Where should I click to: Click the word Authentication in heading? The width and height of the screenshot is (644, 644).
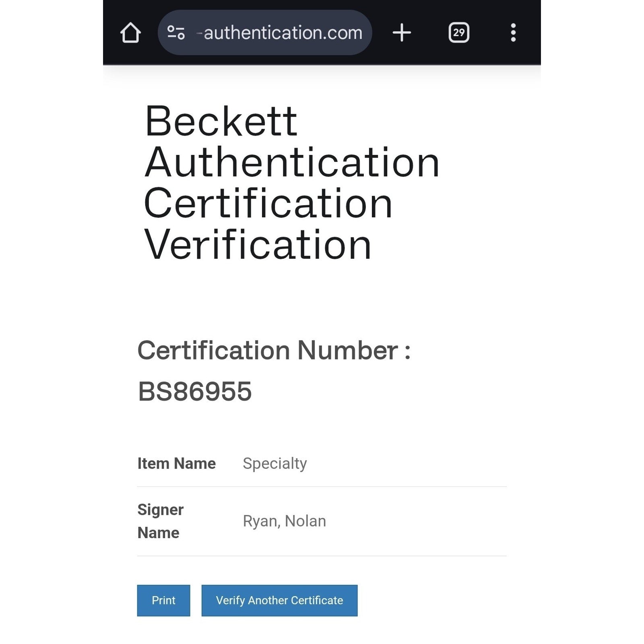coord(291,163)
